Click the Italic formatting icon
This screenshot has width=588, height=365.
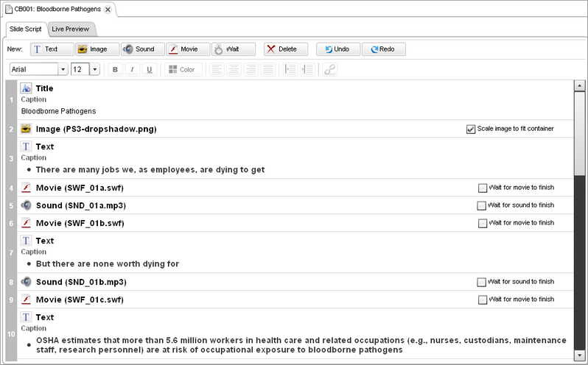[132, 69]
